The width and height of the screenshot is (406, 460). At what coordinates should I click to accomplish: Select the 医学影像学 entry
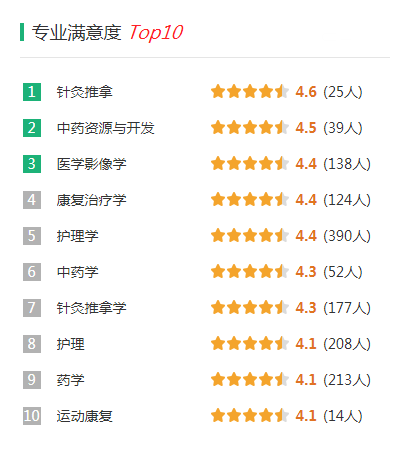(x=92, y=164)
